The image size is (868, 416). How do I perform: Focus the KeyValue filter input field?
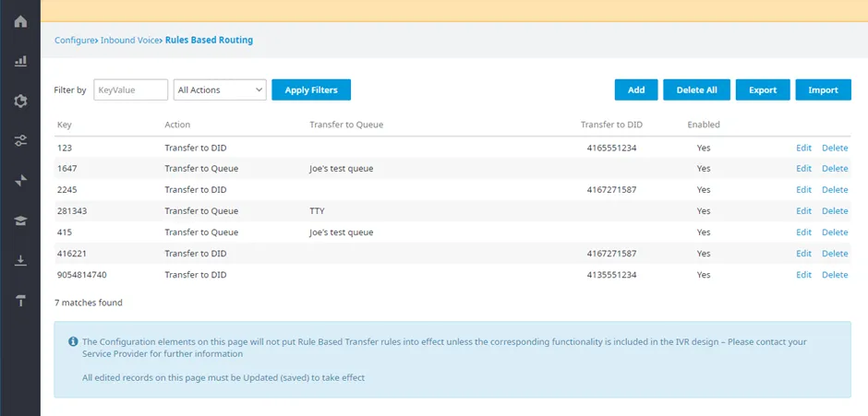point(130,89)
